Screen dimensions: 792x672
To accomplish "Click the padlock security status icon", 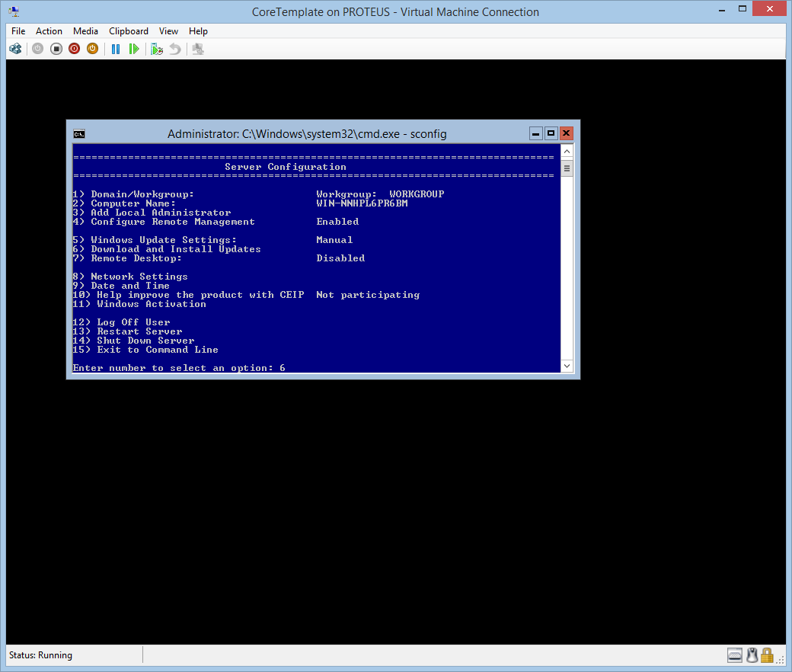I will (767, 655).
